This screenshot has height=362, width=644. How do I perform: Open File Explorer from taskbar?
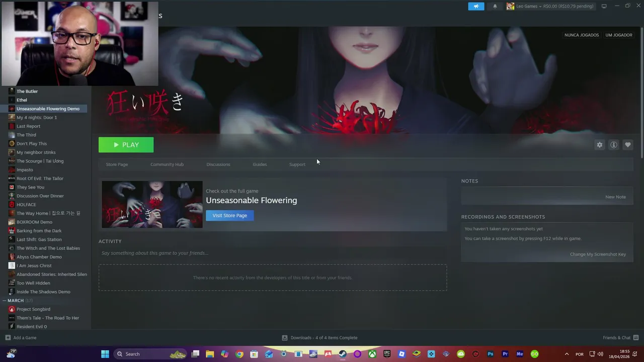pyautogui.click(x=210, y=354)
